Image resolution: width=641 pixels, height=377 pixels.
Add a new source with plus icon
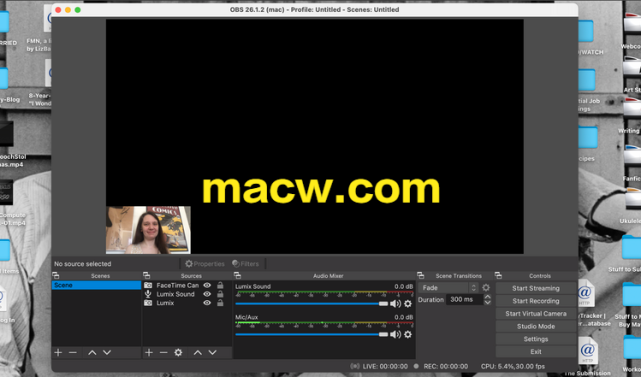149,352
